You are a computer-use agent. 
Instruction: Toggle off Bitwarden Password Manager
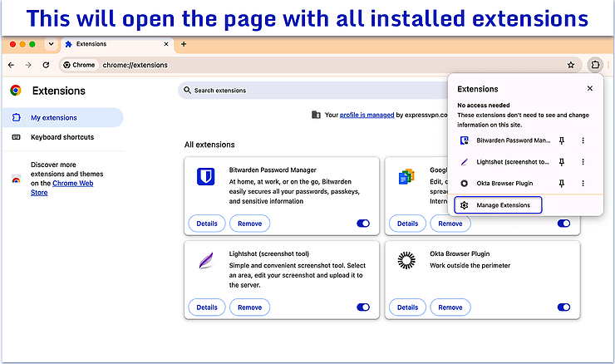point(363,224)
